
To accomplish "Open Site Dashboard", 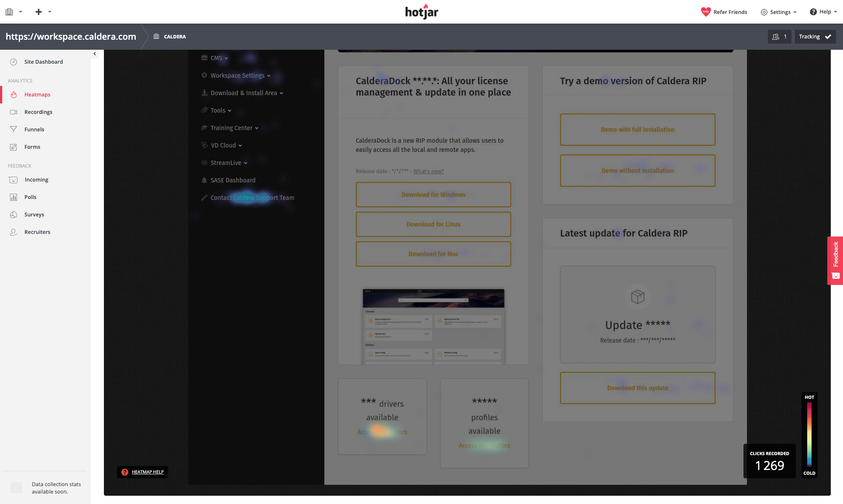I will pyautogui.click(x=44, y=62).
